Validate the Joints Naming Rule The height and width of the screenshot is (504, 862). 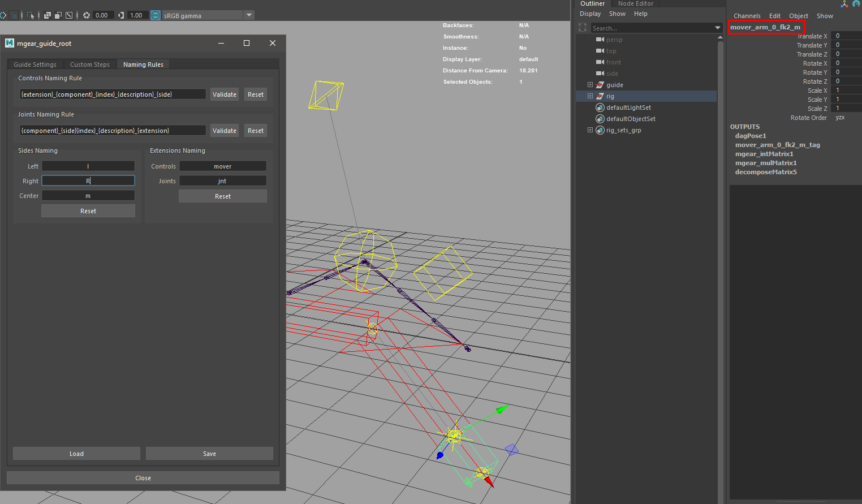tap(225, 131)
